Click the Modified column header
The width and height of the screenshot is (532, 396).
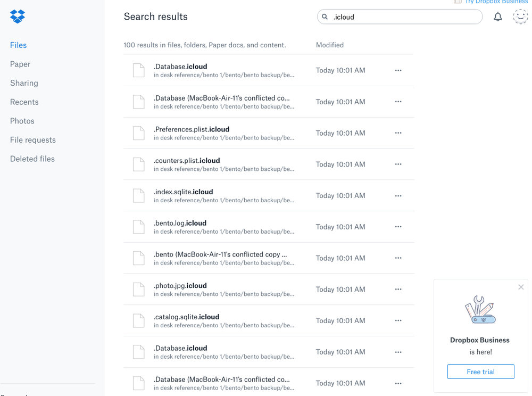pos(330,45)
